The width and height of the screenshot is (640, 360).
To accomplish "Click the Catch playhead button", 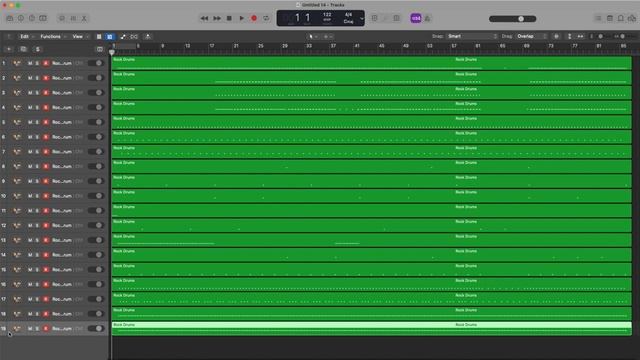I will tap(148, 37).
